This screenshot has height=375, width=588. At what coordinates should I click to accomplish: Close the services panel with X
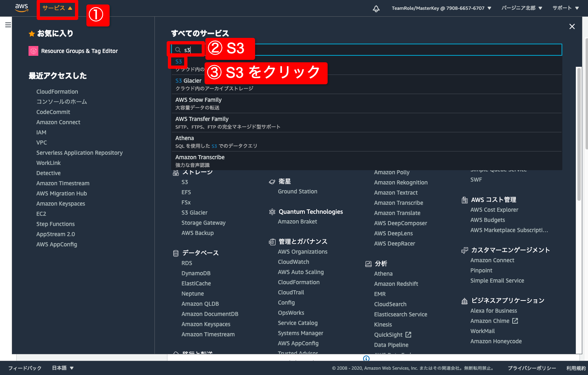[x=572, y=26]
